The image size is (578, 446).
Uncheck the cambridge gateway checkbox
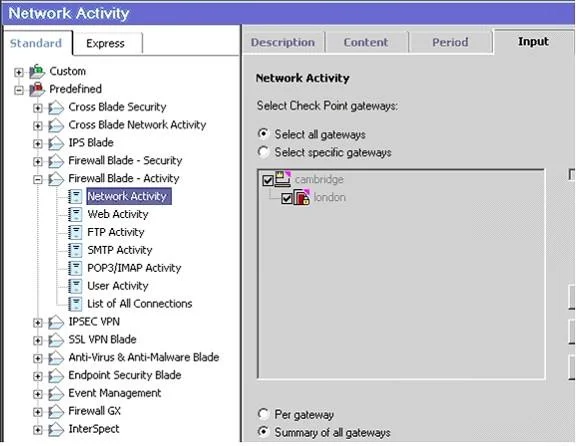tap(268, 180)
